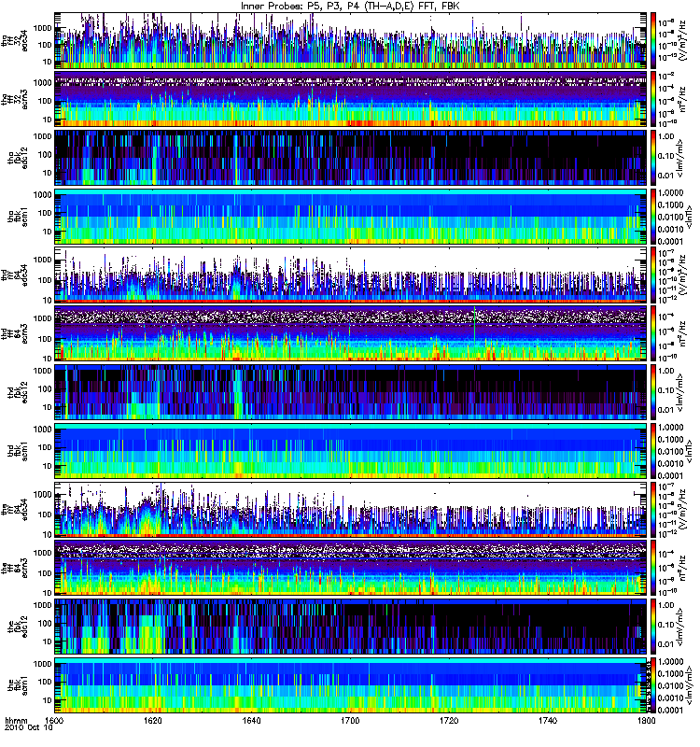The width and height of the screenshot is (700, 747).
Task: Click the 1740 time tick label
Action: click(x=548, y=721)
